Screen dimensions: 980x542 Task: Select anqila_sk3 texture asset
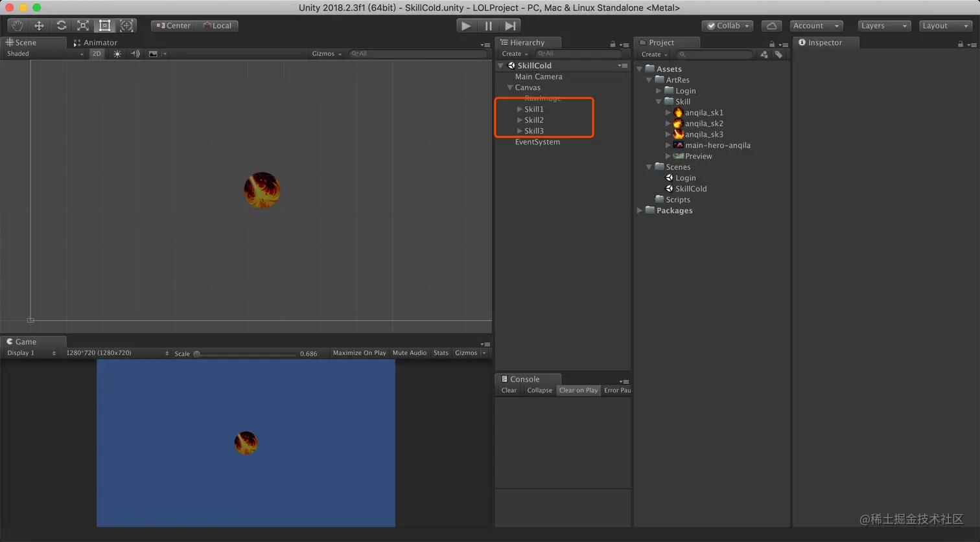click(x=698, y=135)
